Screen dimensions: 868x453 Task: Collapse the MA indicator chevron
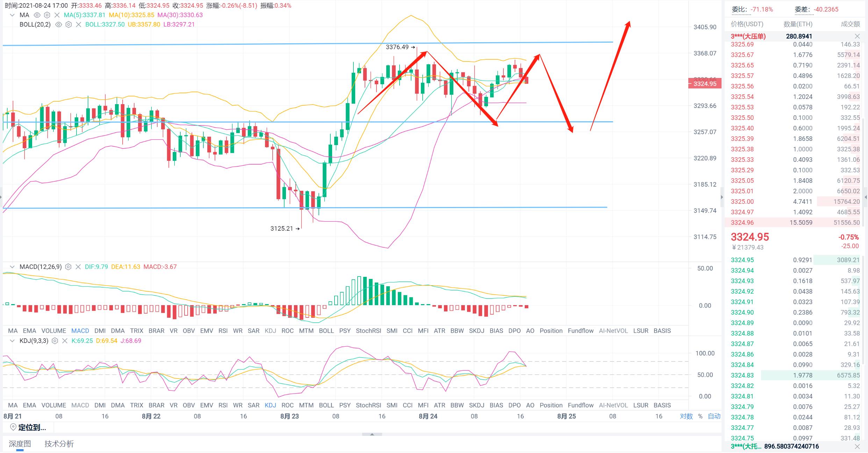coord(12,15)
